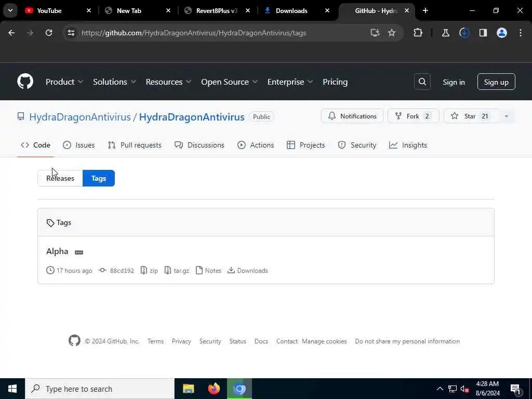The height and width of the screenshot is (399, 532).
Task: Expand the Resources dropdown menu
Action: [168, 82]
